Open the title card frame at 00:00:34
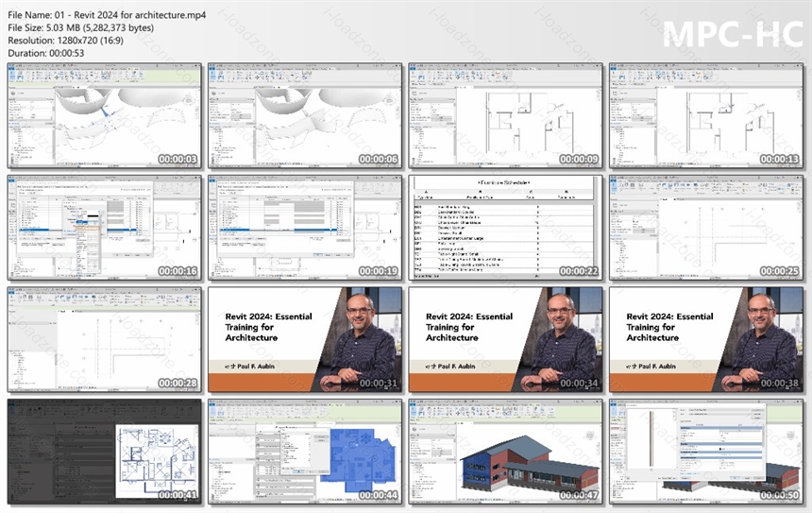The image size is (812, 513). coord(505,340)
